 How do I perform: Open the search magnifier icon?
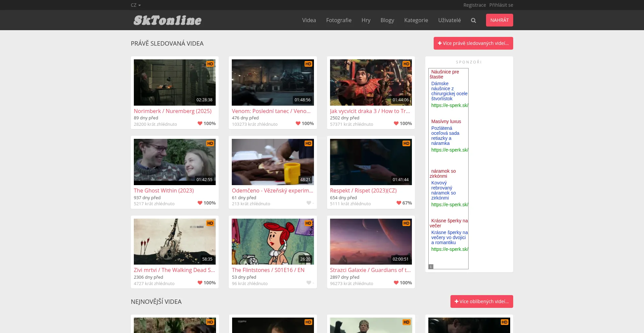click(x=473, y=20)
